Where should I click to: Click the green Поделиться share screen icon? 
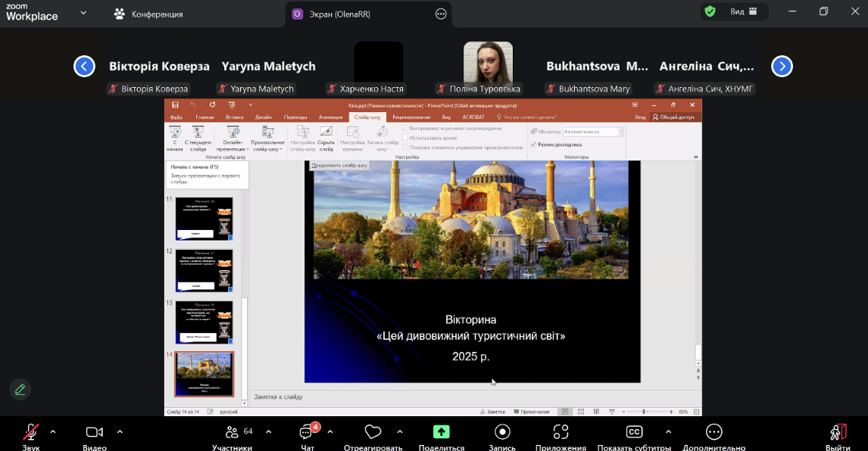(x=441, y=432)
